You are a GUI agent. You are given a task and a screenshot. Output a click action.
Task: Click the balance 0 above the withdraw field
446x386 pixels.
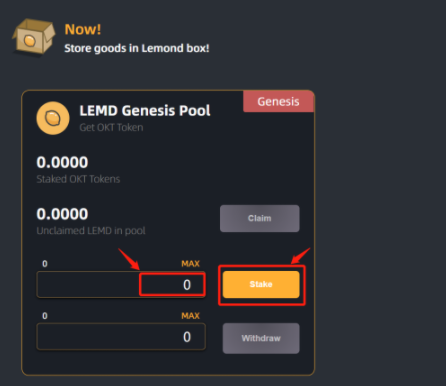pyautogui.click(x=45, y=316)
